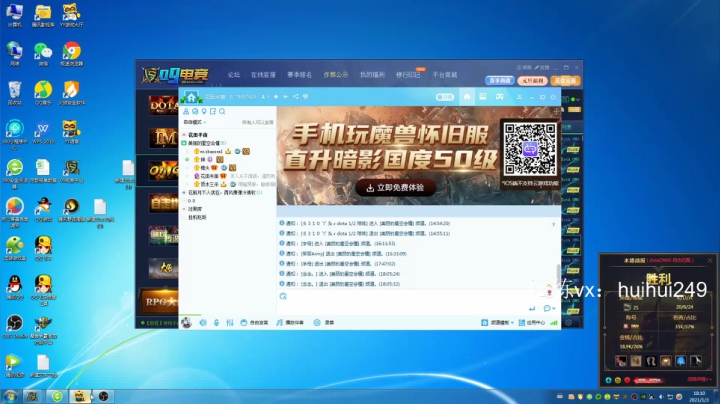Expand the 过房间 sub-channel node
Viewport: 720px width, 404px height.
[184, 209]
